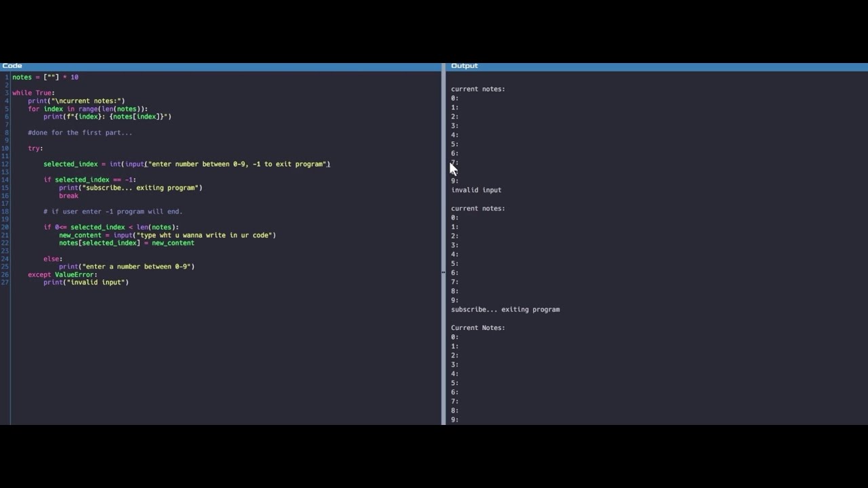Image resolution: width=868 pixels, height=488 pixels.
Task: Select the Code panel header
Action: tap(220, 66)
